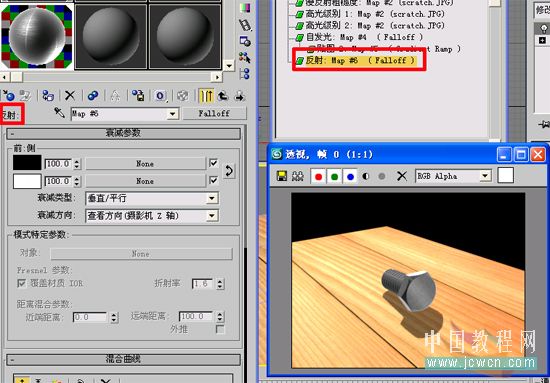550x383 pixels.
Task: Click Show Map in Viewport cube icon
Action: (183, 95)
